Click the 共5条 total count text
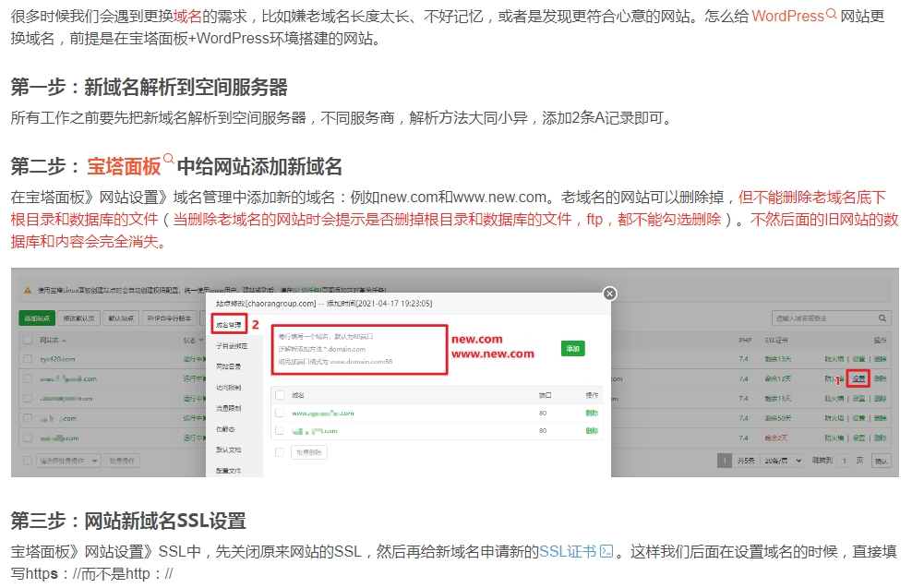The image size is (912, 588). click(746, 461)
